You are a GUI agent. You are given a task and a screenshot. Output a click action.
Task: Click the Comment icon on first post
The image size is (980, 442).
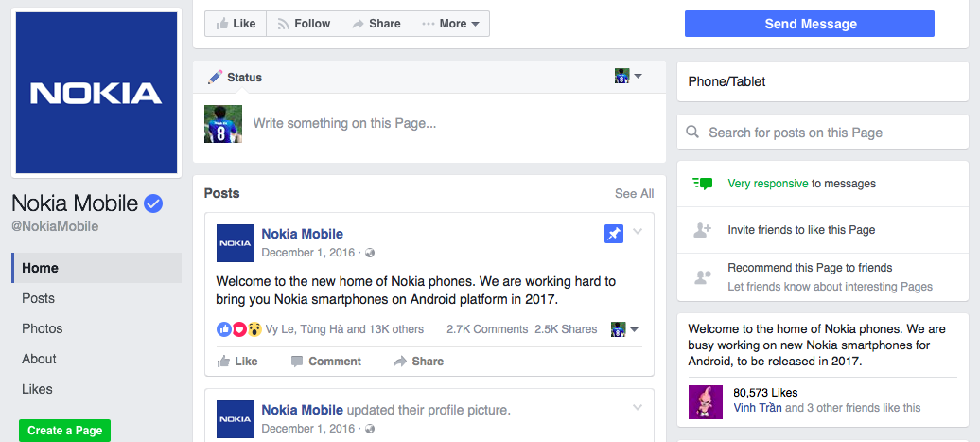[x=297, y=362]
